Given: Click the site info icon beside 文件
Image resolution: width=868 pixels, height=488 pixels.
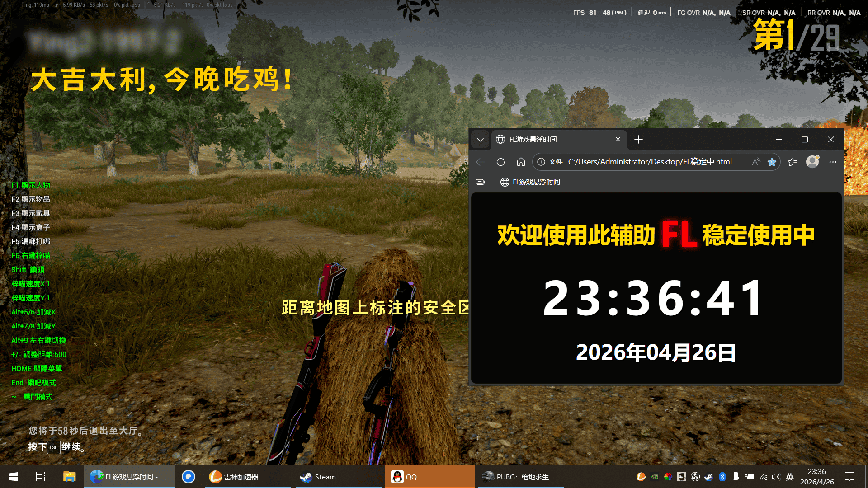Looking at the screenshot, I should click(x=541, y=162).
